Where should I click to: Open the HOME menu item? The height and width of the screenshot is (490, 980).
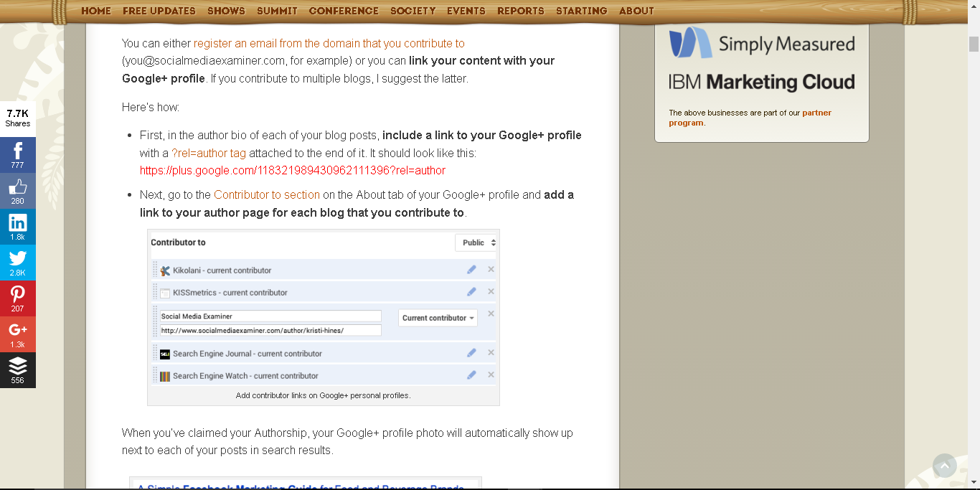click(96, 11)
